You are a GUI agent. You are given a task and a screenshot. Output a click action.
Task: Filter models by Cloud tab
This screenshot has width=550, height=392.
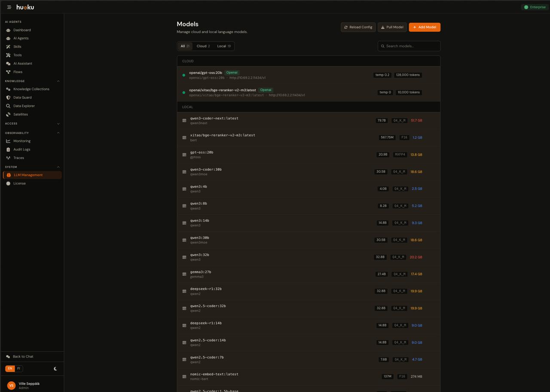tap(203, 46)
